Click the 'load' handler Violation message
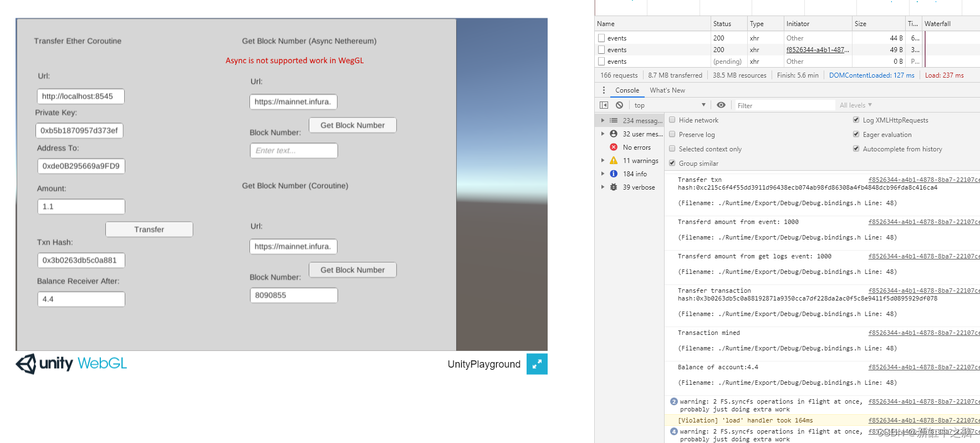Image resolution: width=980 pixels, height=443 pixels. (x=745, y=420)
